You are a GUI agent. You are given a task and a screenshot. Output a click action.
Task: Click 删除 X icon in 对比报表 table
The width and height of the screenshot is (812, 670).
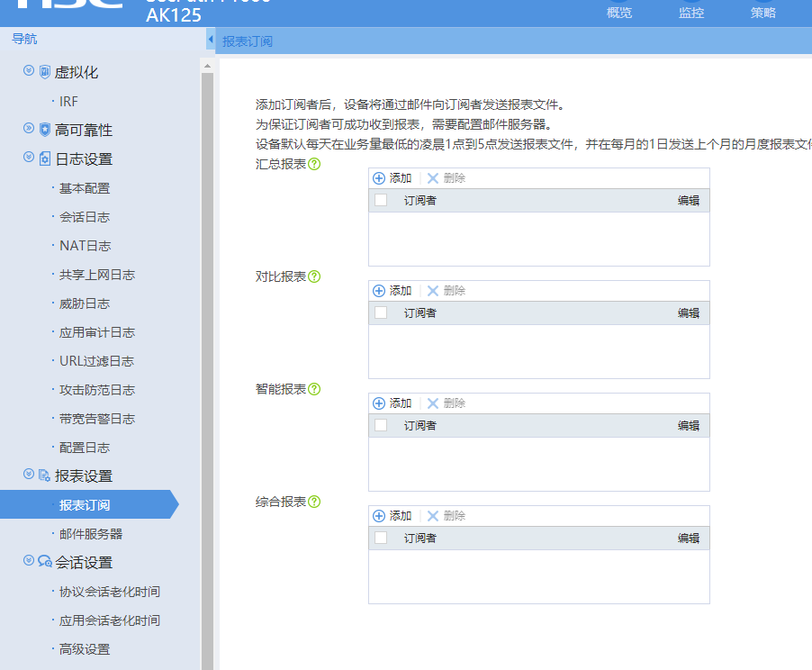point(433,291)
